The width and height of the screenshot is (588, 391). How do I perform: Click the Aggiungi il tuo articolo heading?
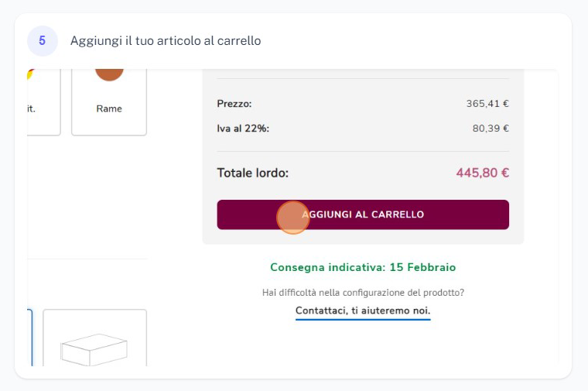tap(166, 41)
